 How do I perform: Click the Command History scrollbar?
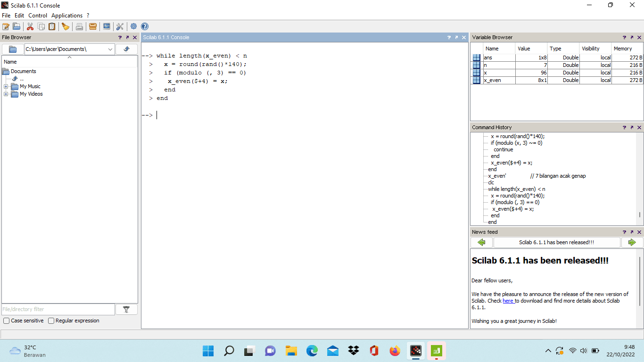[640, 215]
